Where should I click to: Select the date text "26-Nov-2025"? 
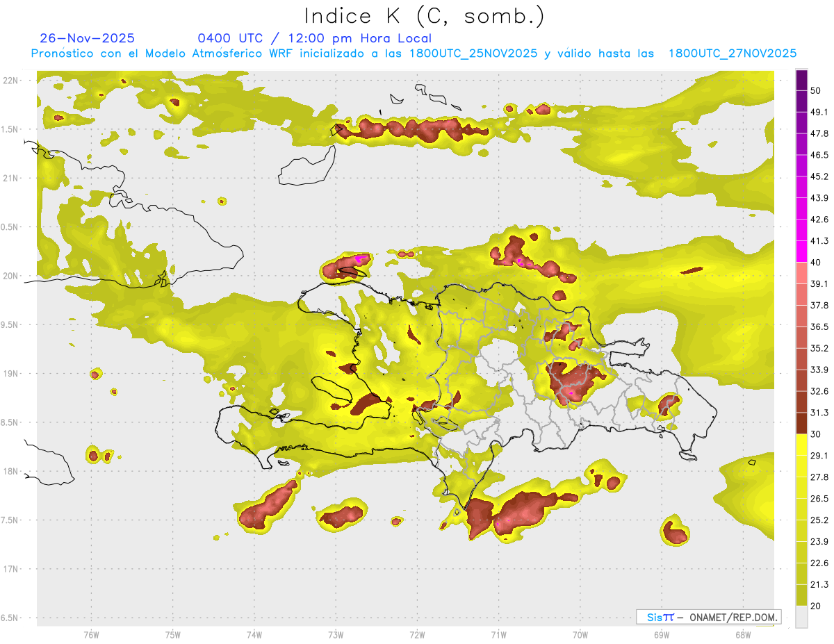[x=88, y=38]
